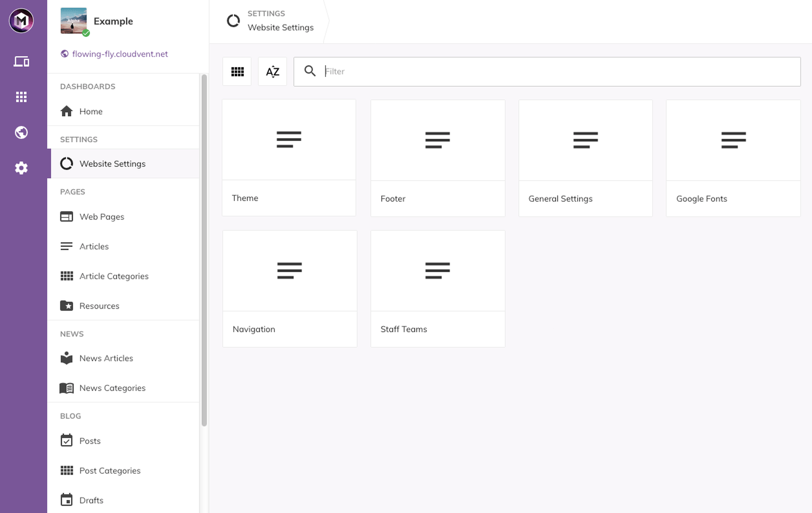Switch to grid view layout button
Screen dimensions: 812x513
(x=237, y=71)
